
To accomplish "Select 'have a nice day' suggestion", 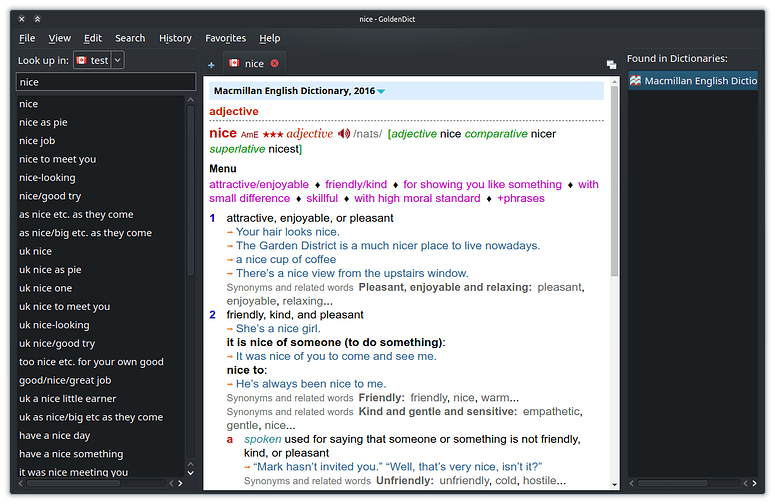I will point(55,435).
